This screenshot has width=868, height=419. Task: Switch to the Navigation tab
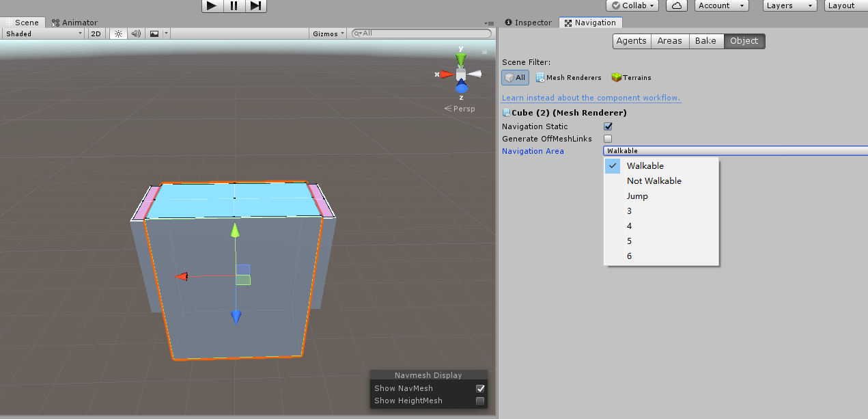(590, 23)
